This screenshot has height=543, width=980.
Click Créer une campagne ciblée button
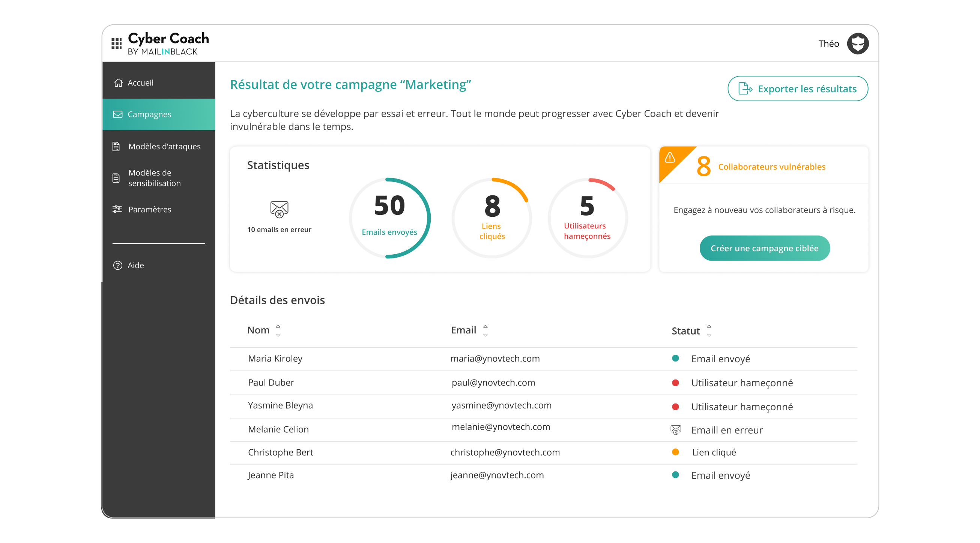765,248
